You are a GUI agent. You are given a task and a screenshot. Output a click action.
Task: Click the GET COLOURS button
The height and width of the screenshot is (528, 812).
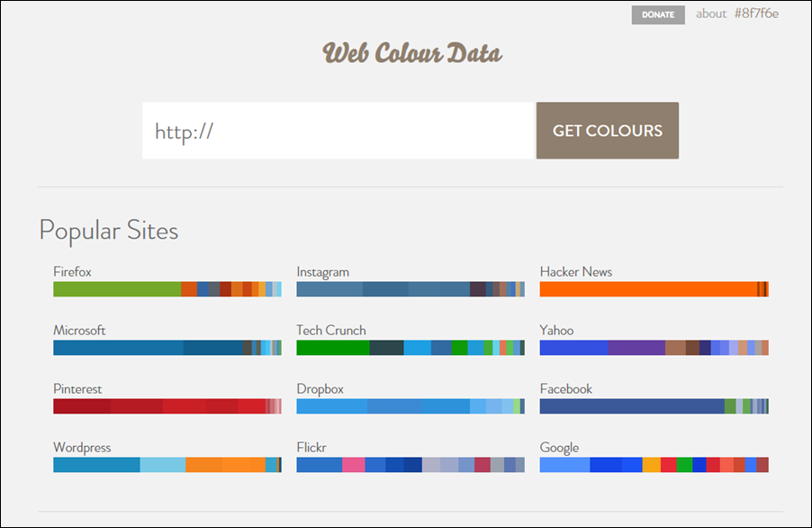coord(608,131)
